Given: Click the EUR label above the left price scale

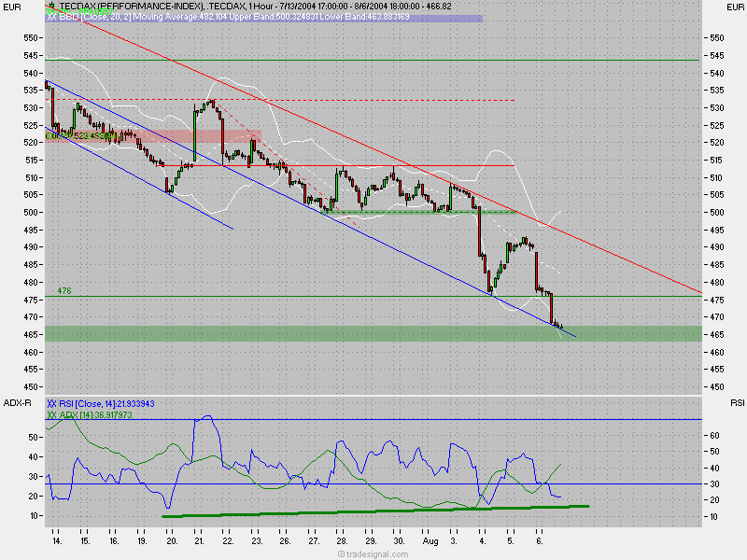Looking at the screenshot, I should (x=11, y=7).
